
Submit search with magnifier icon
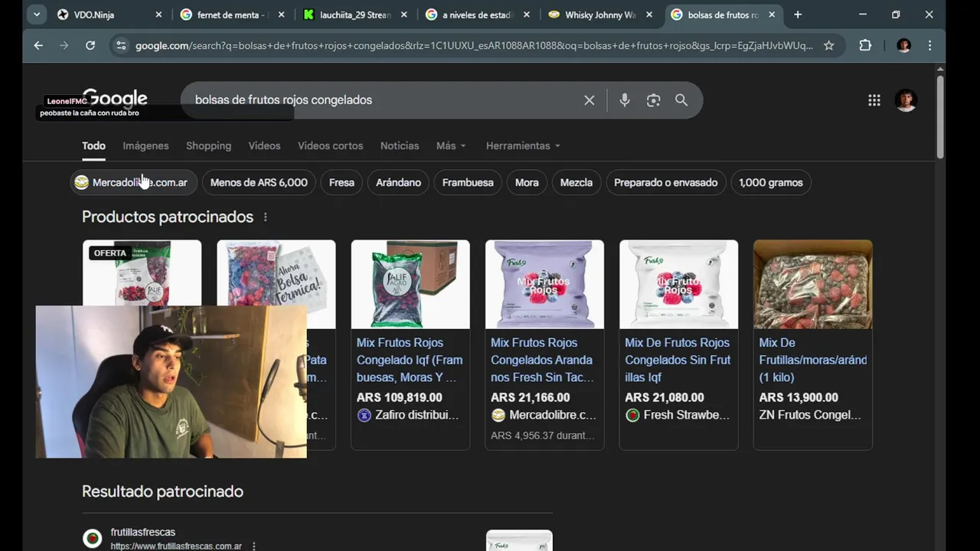click(x=681, y=100)
